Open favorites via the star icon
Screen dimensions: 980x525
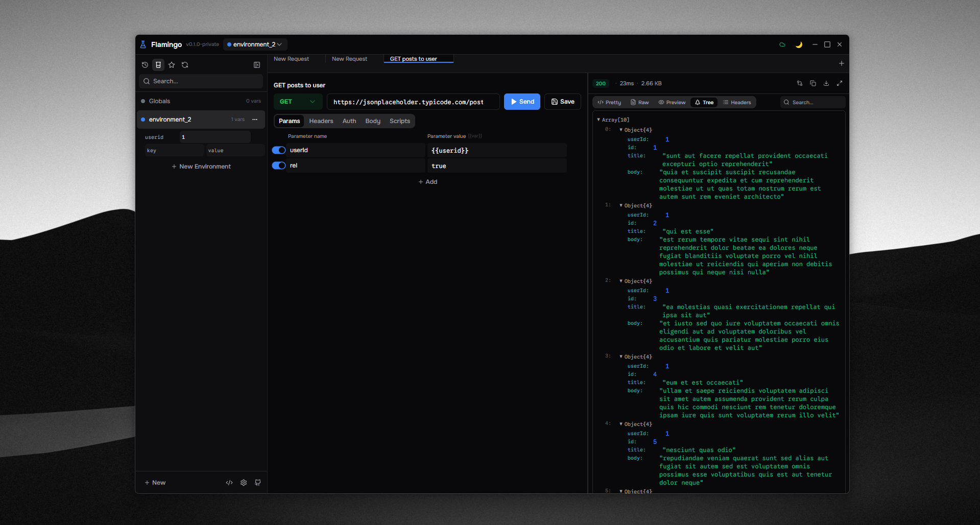(x=172, y=65)
